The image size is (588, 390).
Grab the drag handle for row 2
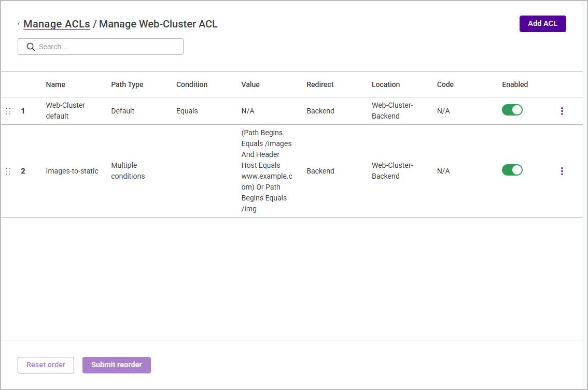[8, 171]
